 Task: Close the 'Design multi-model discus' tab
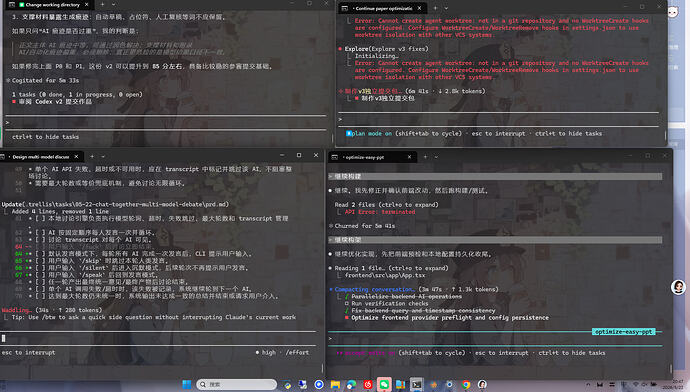77,156
